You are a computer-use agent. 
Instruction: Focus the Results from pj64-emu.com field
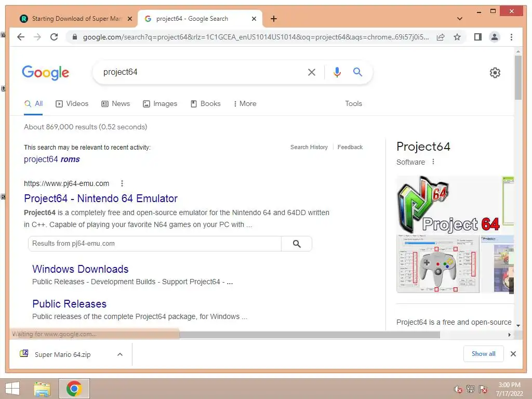pyautogui.click(x=155, y=244)
